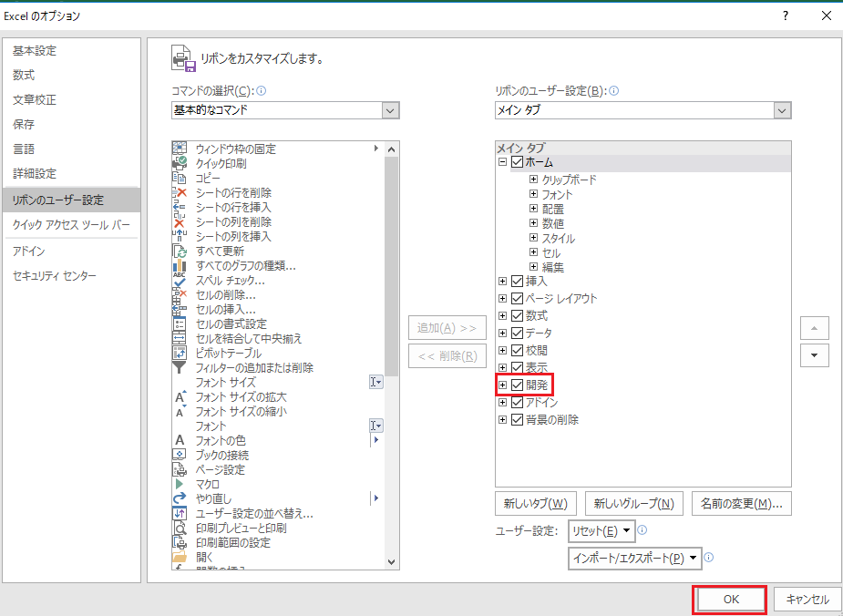843x616 pixels.
Task: Click the 印刷範囲の設定 icon
Action: click(x=179, y=542)
